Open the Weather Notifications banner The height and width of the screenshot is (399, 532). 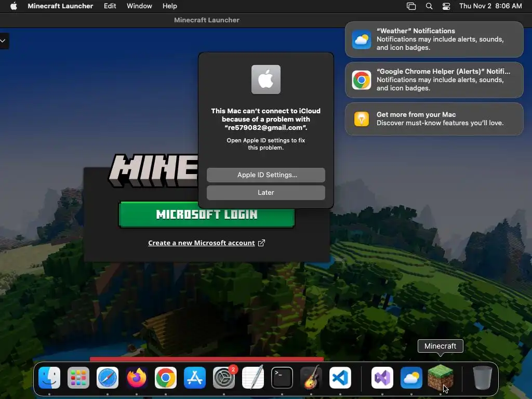[x=434, y=39]
